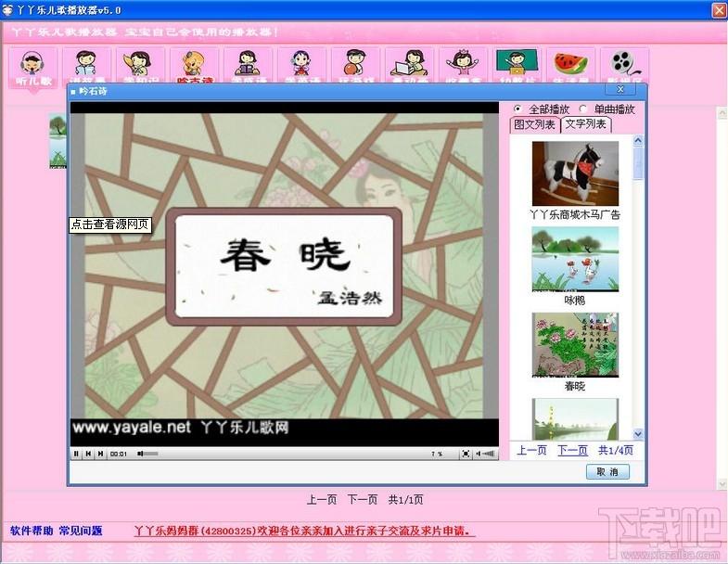Screen dimensions: 728x564
Task: Open the film reel category
Action: tap(624, 66)
